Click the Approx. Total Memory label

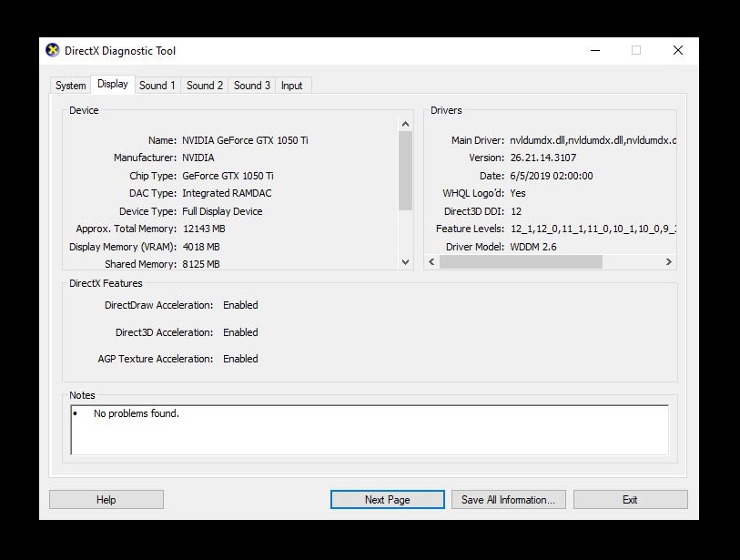[126, 229]
